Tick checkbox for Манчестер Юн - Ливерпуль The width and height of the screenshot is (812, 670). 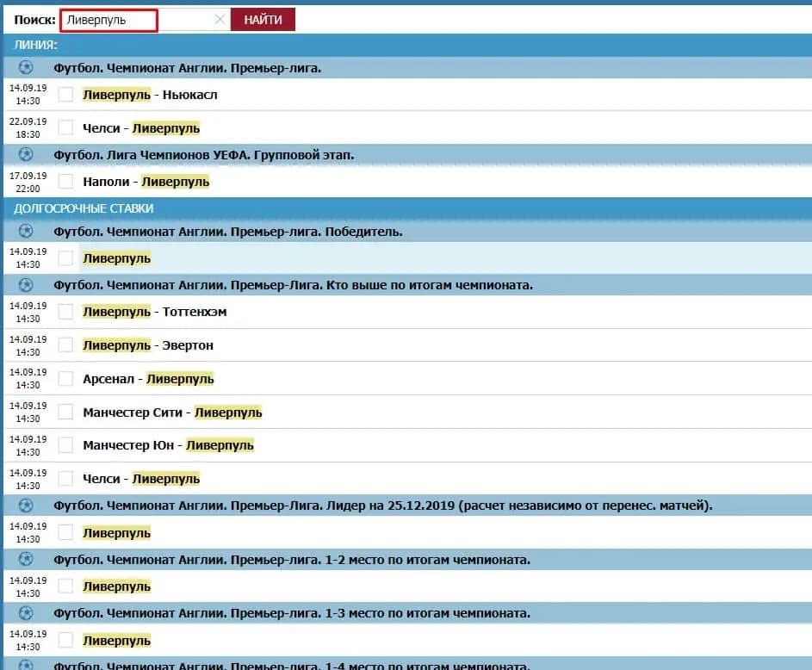(65, 445)
